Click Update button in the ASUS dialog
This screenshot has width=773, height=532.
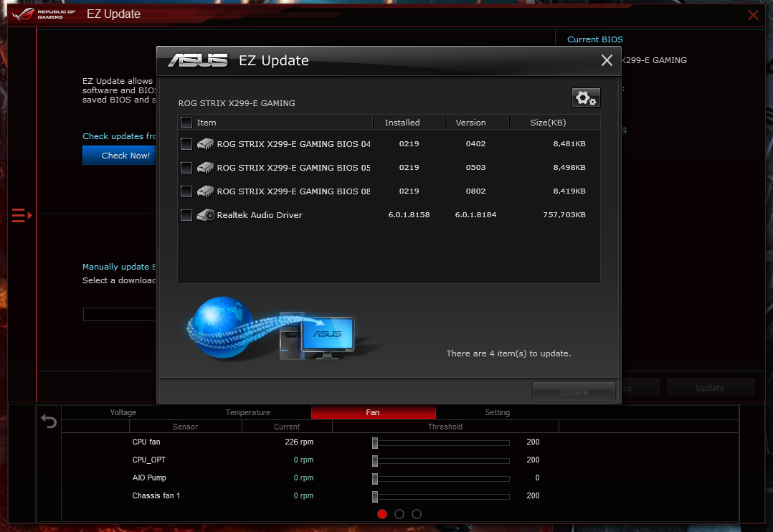click(x=574, y=392)
